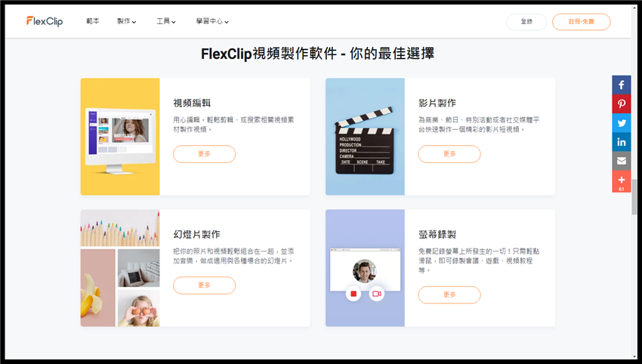Share page on Twitter
This screenshot has height=364, width=642.
(621, 123)
